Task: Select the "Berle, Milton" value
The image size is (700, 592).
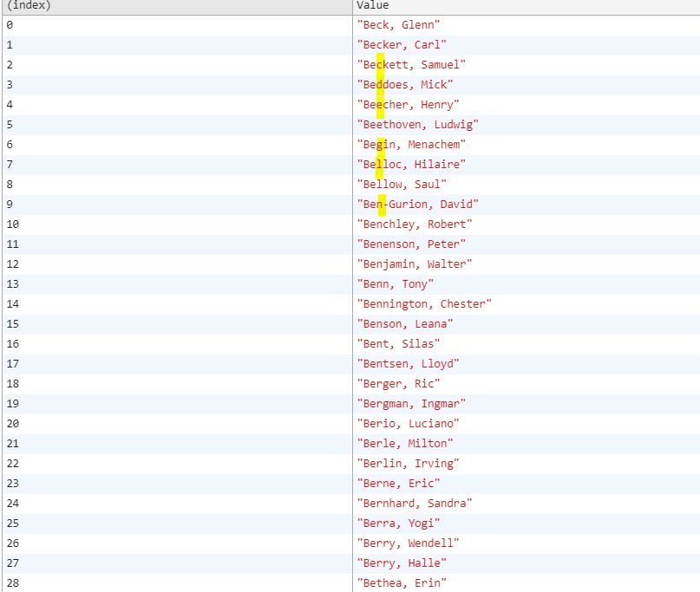Action: pyautogui.click(x=405, y=444)
